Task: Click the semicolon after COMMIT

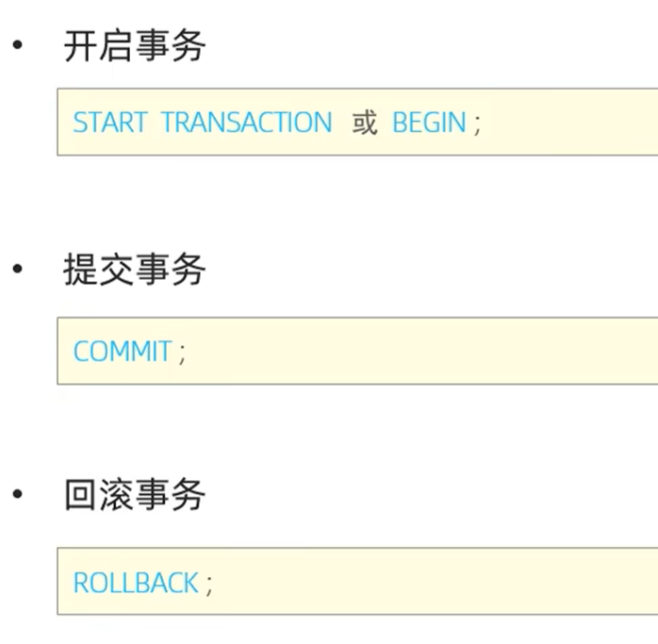Action: coord(182,354)
